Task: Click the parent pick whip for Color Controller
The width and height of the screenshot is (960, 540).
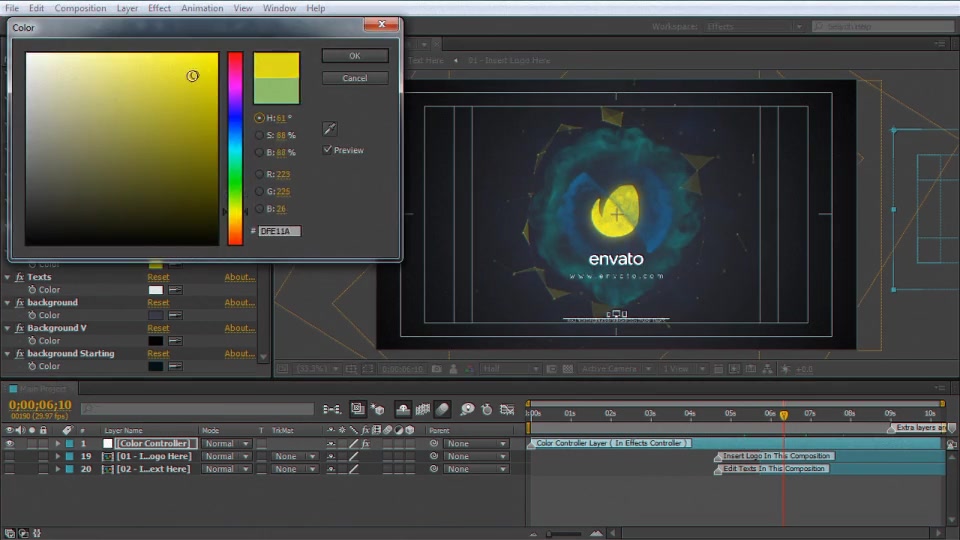Action: tap(434, 444)
